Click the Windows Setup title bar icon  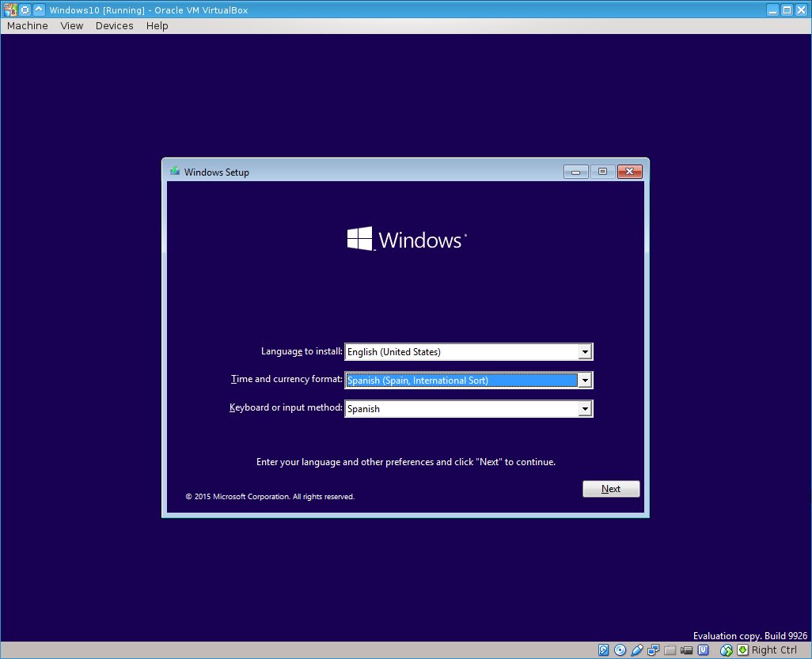[175, 171]
